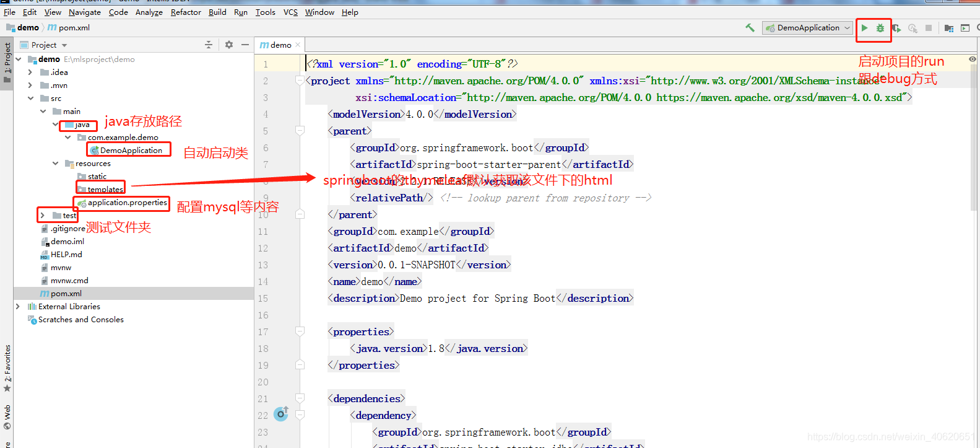Expand the .mvn folder

click(30, 86)
